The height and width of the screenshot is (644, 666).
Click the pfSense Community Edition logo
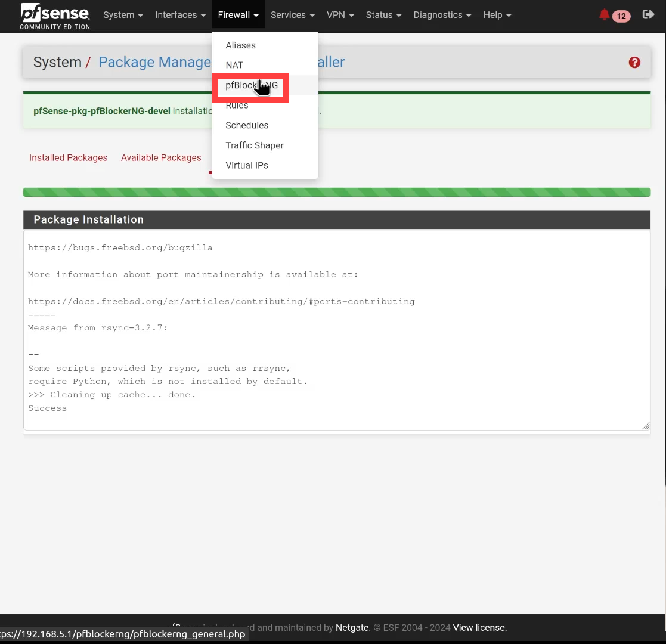pos(55,16)
